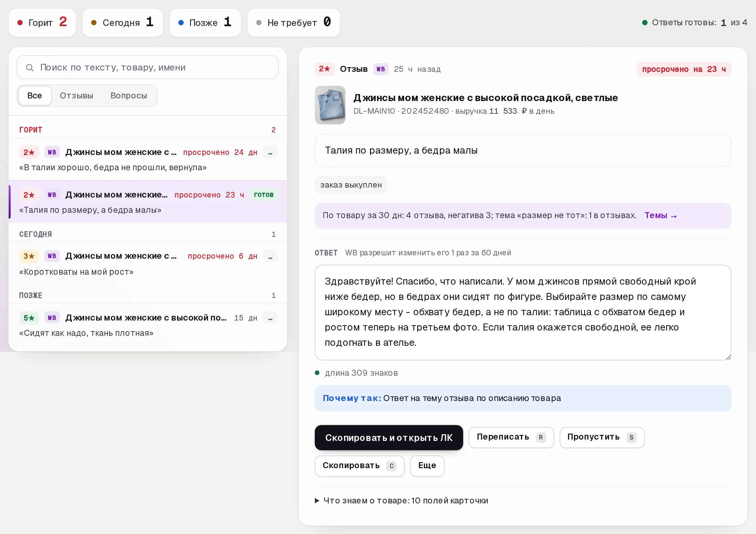This screenshot has width=756, height=534.
Task: Select the Все tab
Action: pos(35,96)
